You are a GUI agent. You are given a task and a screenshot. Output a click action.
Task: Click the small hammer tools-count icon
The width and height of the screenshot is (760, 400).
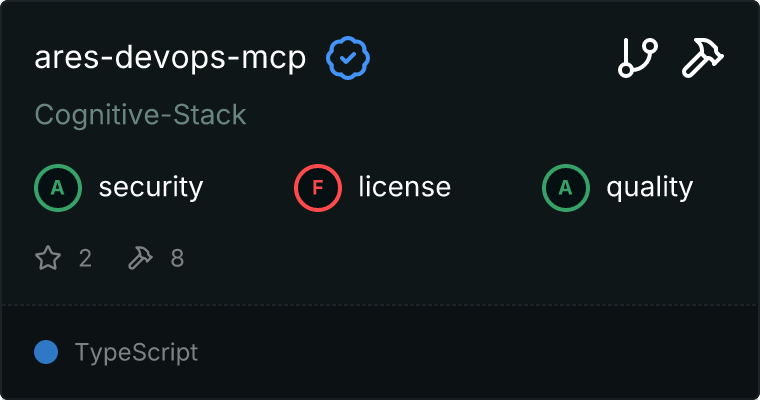[140, 259]
